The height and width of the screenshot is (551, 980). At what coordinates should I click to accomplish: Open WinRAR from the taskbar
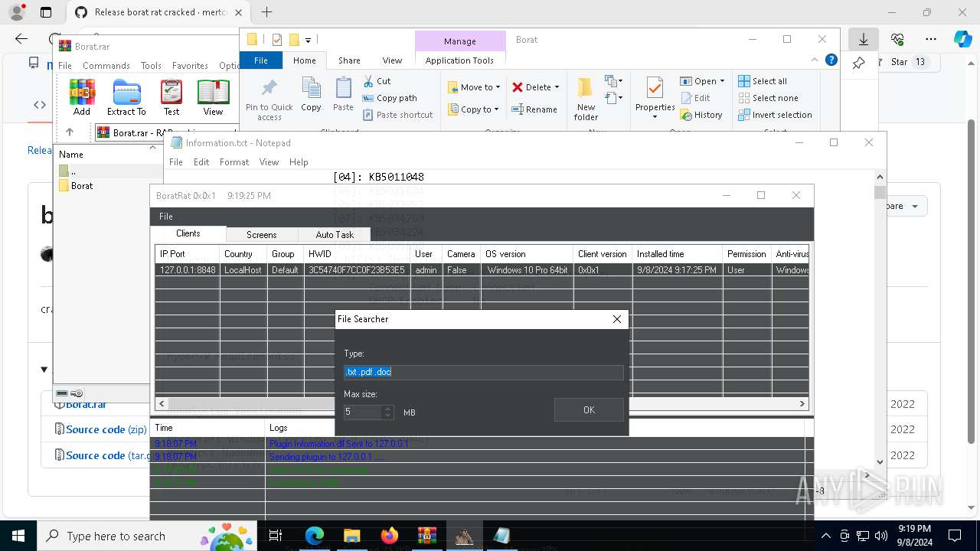pyautogui.click(x=426, y=536)
